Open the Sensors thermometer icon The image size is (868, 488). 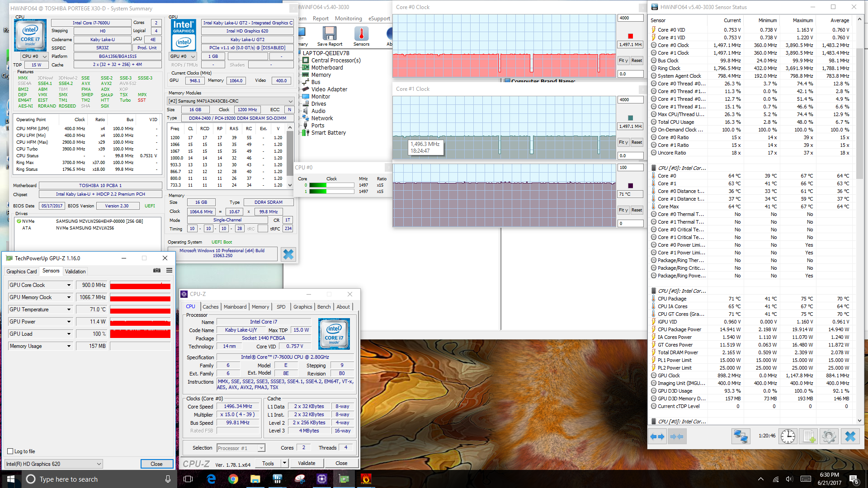point(361,34)
